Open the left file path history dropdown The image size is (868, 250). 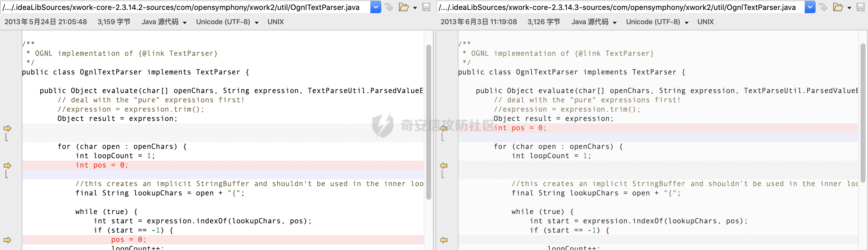[x=375, y=7]
